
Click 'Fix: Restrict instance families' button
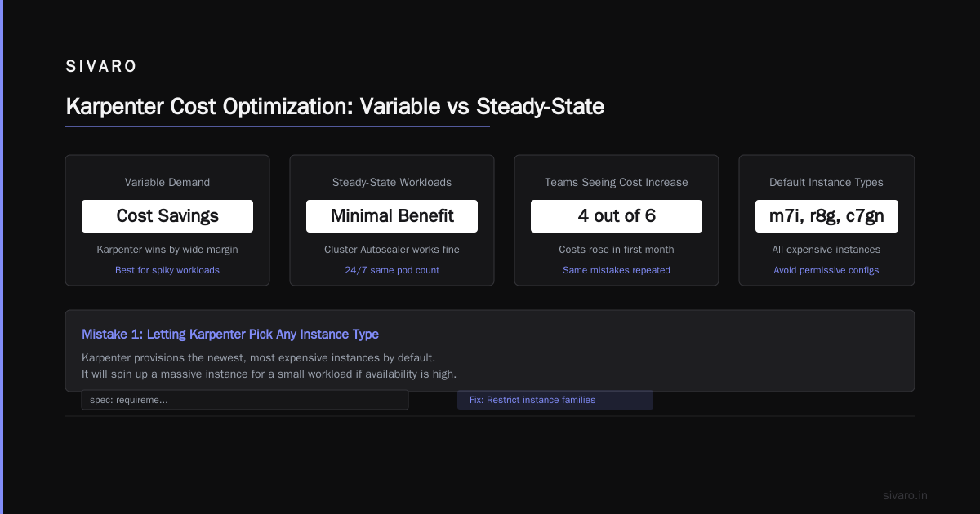555,400
